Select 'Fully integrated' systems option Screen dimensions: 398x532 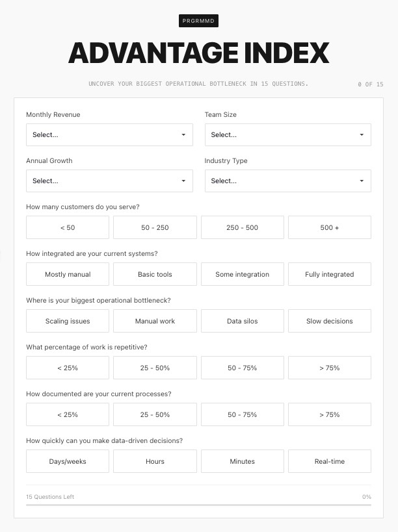(x=329, y=274)
